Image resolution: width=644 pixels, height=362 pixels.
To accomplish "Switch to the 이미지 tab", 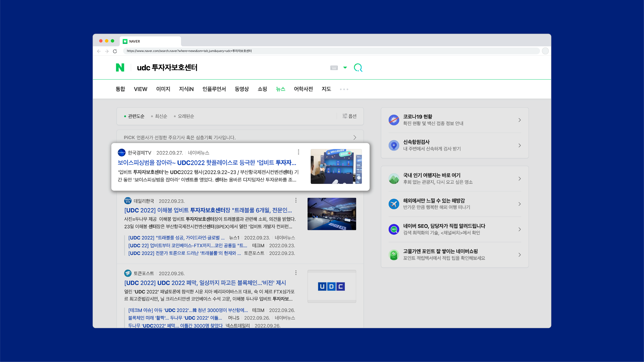I will point(163,89).
